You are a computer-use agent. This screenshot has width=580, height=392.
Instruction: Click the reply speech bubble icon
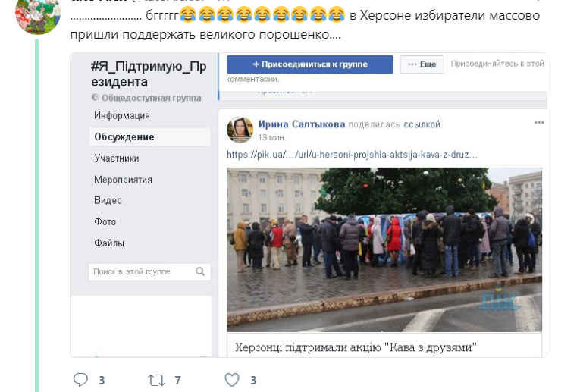point(80,380)
